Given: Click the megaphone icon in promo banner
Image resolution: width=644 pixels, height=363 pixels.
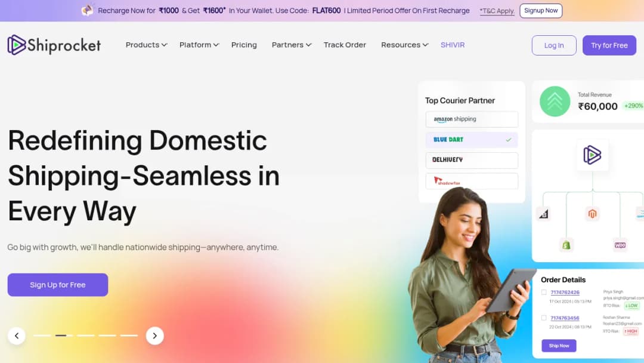Looking at the screenshot, I should click(88, 10).
